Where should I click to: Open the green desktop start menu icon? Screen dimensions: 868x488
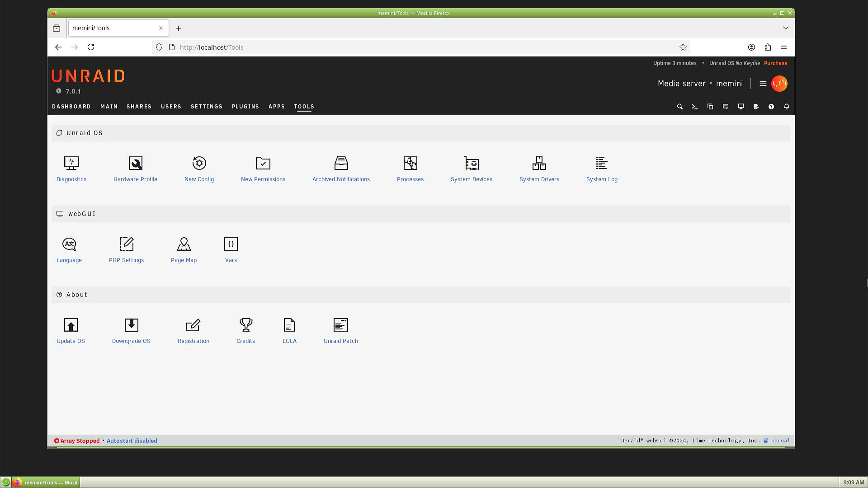point(5,482)
